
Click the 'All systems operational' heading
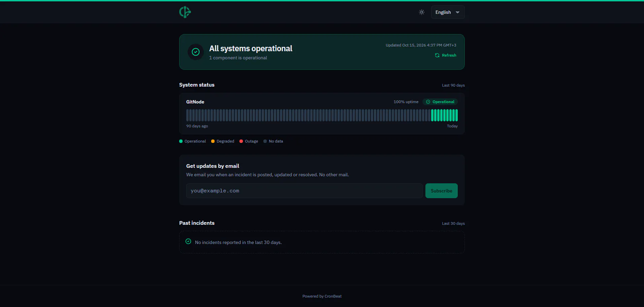pos(251,49)
